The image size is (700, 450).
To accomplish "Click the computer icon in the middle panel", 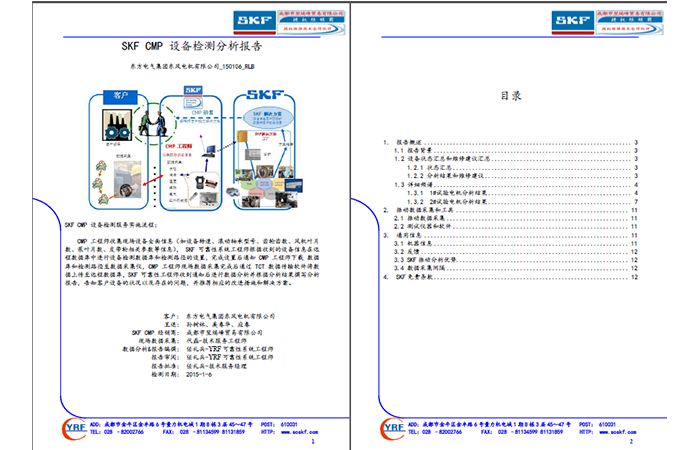I will [209, 150].
